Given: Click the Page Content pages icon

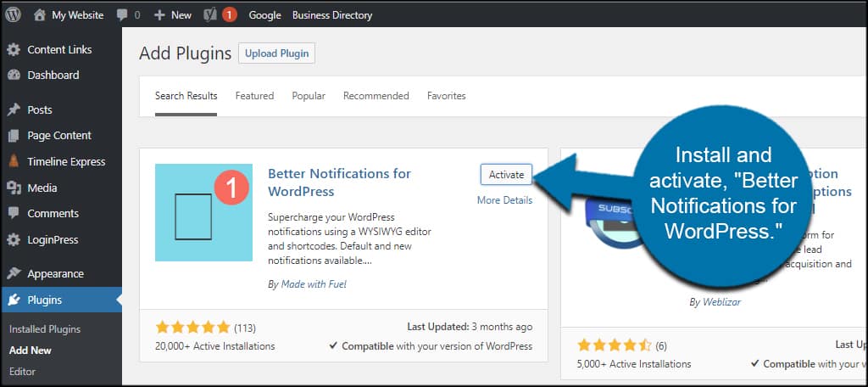Looking at the screenshot, I should pyautogui.click(x=14, y=136).
